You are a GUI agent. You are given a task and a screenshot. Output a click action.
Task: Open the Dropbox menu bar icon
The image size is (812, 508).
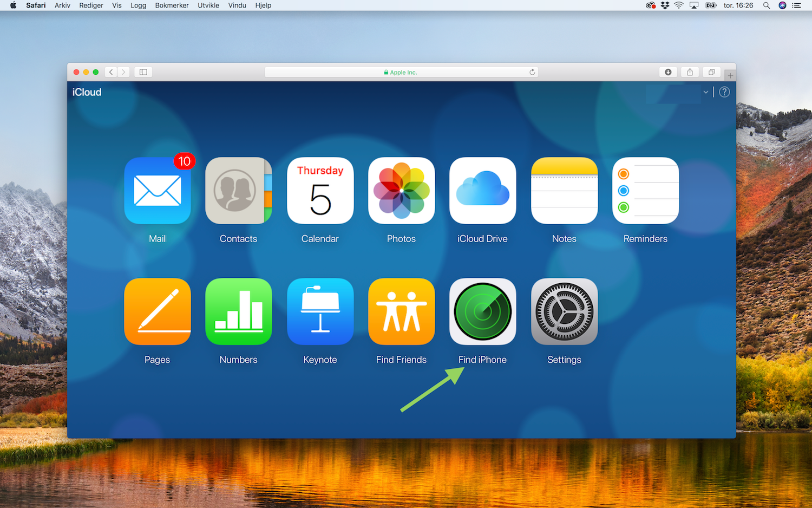(665, 5)
